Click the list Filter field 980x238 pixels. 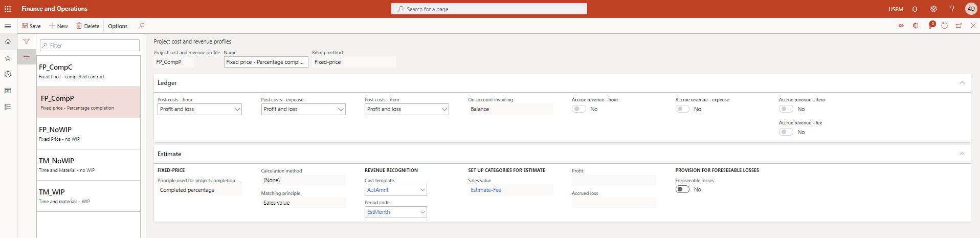point(90,46)
